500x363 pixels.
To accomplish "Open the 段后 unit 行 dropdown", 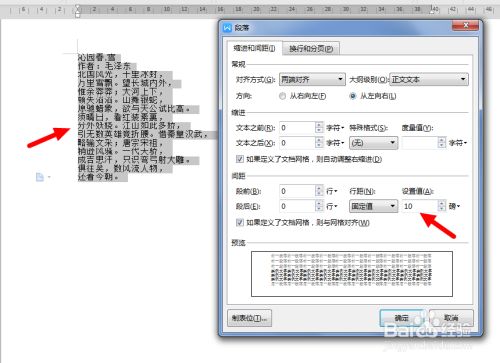I will pos(332,206).
